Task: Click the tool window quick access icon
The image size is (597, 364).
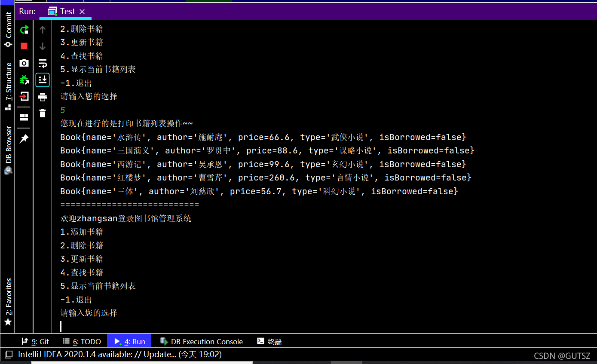Action: (8, 355)
